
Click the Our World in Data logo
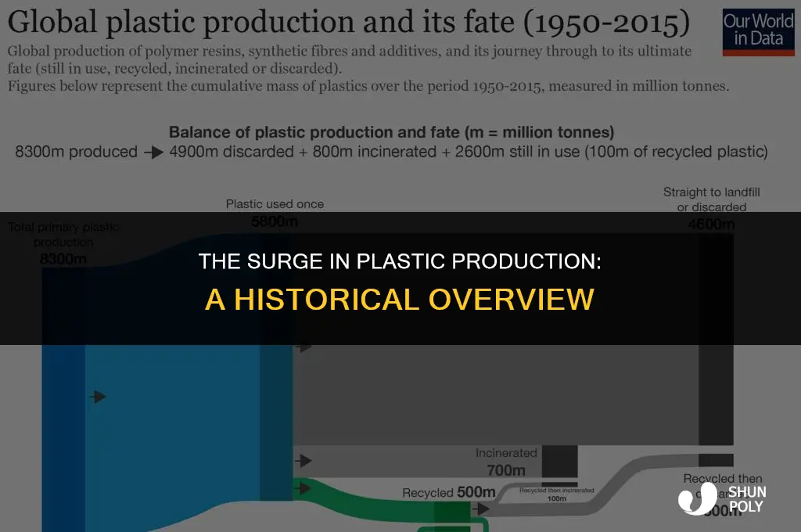758,31
